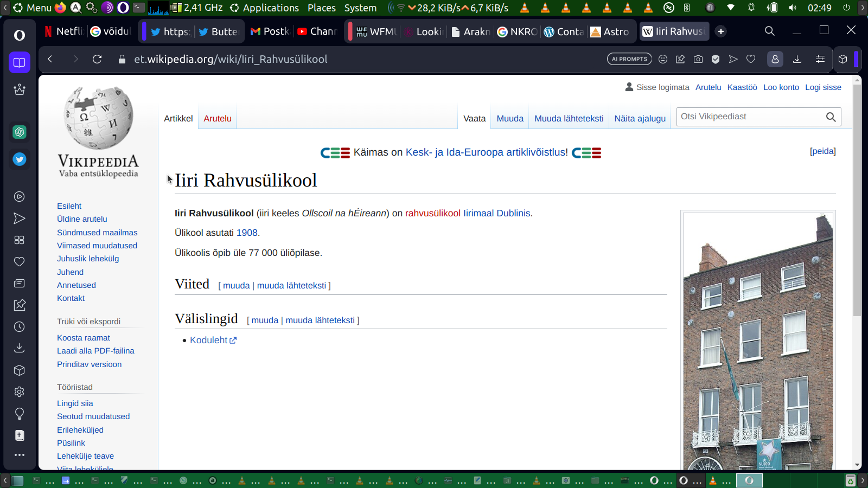Open the red Arutelu tab beside Artikkel
The width and height of the screenshot is (868, 488).
pyautogui.click(x=218, y=118)
